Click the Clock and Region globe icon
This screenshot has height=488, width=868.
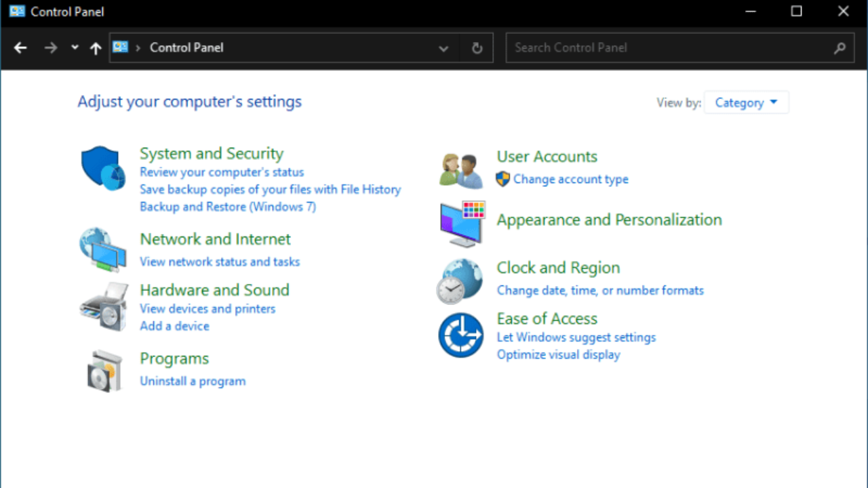point(460,281)
